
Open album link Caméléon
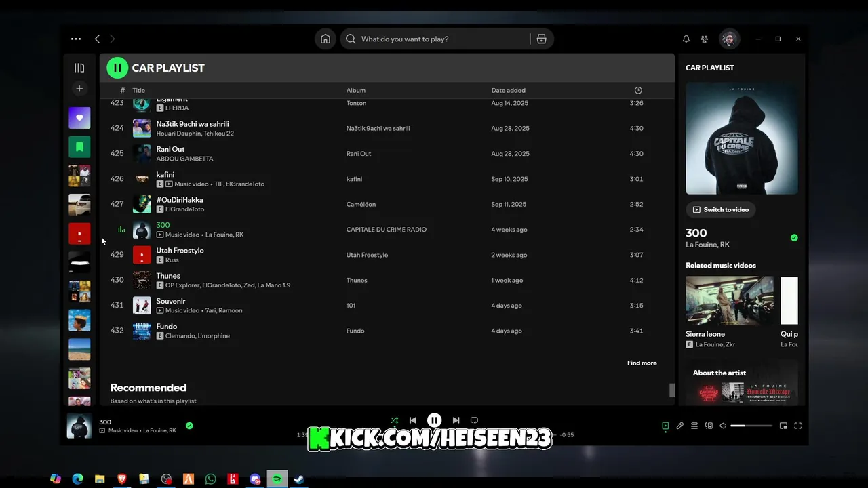(361, 204)
